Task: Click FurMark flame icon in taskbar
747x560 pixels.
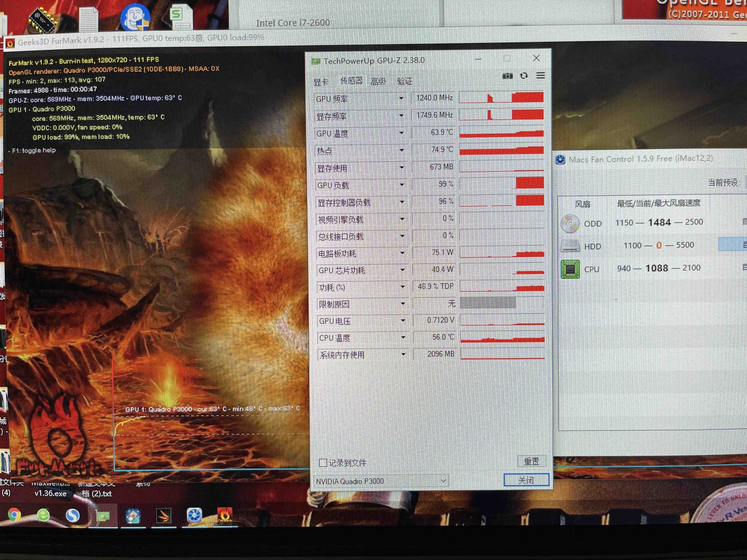Action: (224, 515)
